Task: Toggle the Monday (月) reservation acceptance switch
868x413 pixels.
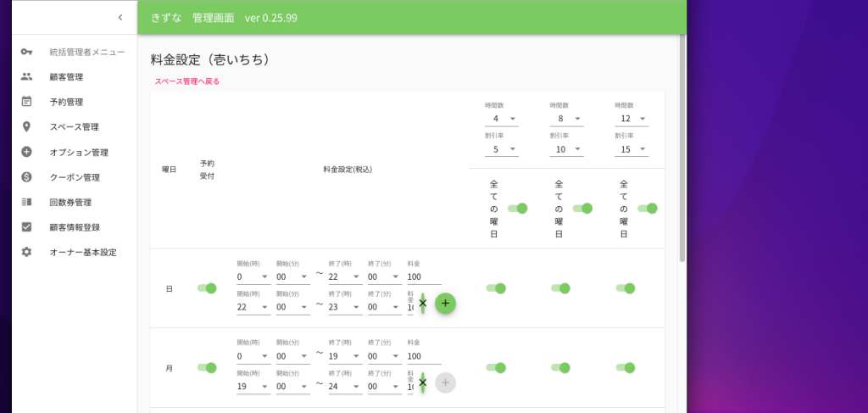Action: click(207, 368)
